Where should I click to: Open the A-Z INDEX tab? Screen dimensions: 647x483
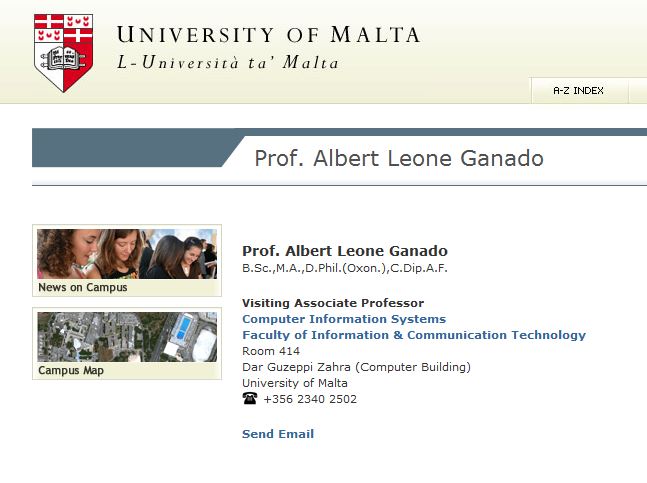click(578, 91)
